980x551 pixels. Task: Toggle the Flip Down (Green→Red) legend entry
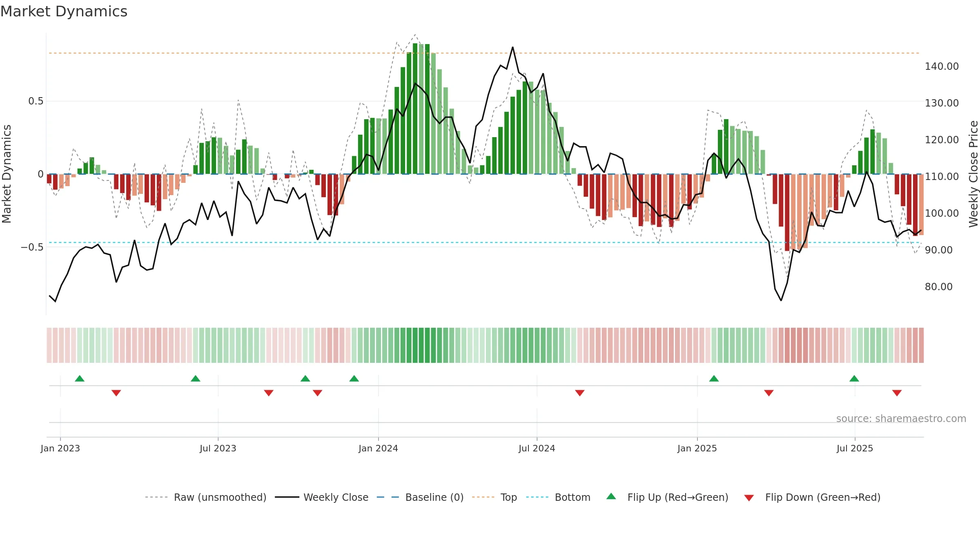812,497
